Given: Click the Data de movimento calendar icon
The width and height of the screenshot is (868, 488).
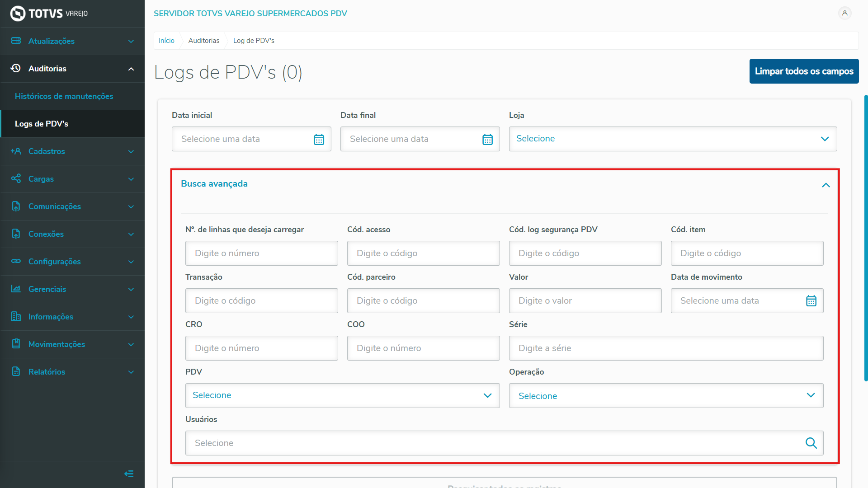Looking at the screenshot, I should [811, 301].
